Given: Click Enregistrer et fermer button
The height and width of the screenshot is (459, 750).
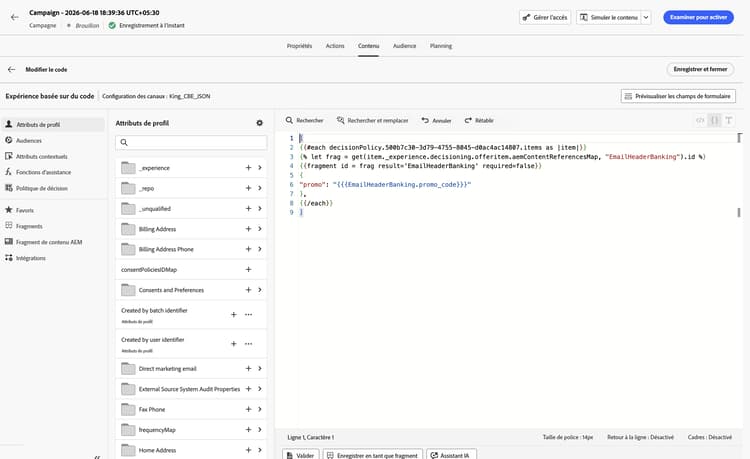Looking at the screenshot, I should (x=700, y=69).
